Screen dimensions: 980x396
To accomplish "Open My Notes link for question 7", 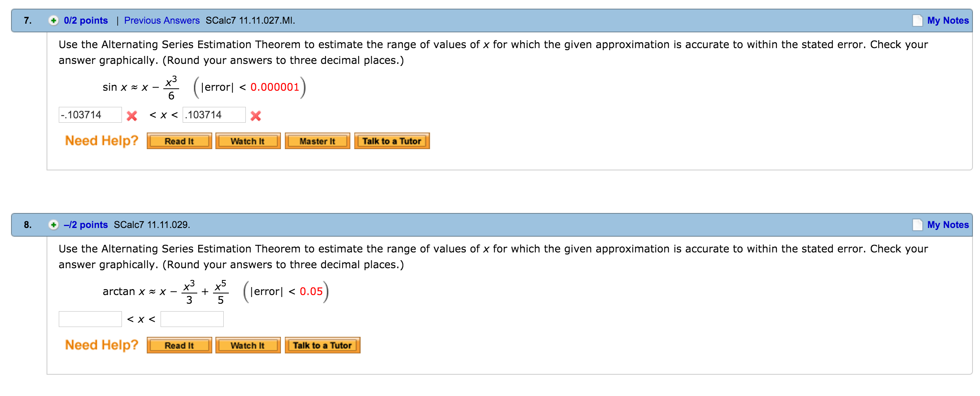I will (948, 21).
